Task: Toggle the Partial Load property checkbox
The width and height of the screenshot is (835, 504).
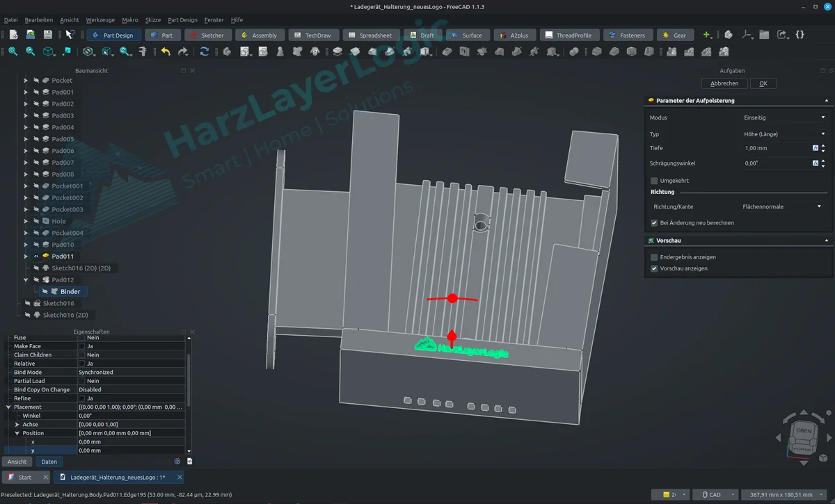Action: 82,381
